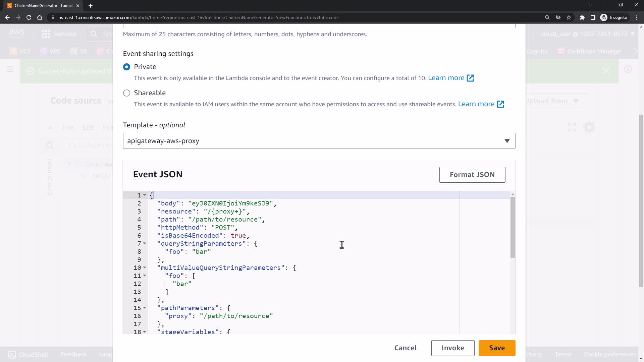The image size is (644, 362).
Task: Open the browser side panel icon
Action: 593,17
